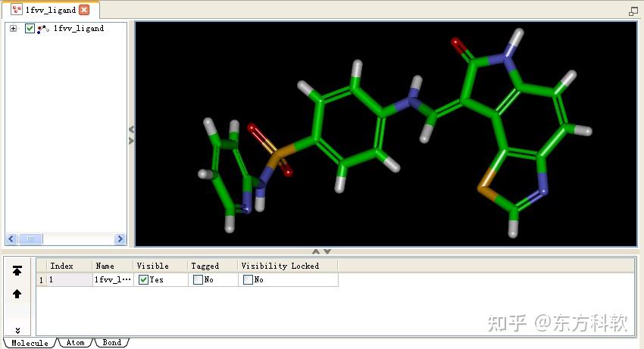Sort by the Name column header
This screenshot has height=349, width=644.
(x=113, y=266)
